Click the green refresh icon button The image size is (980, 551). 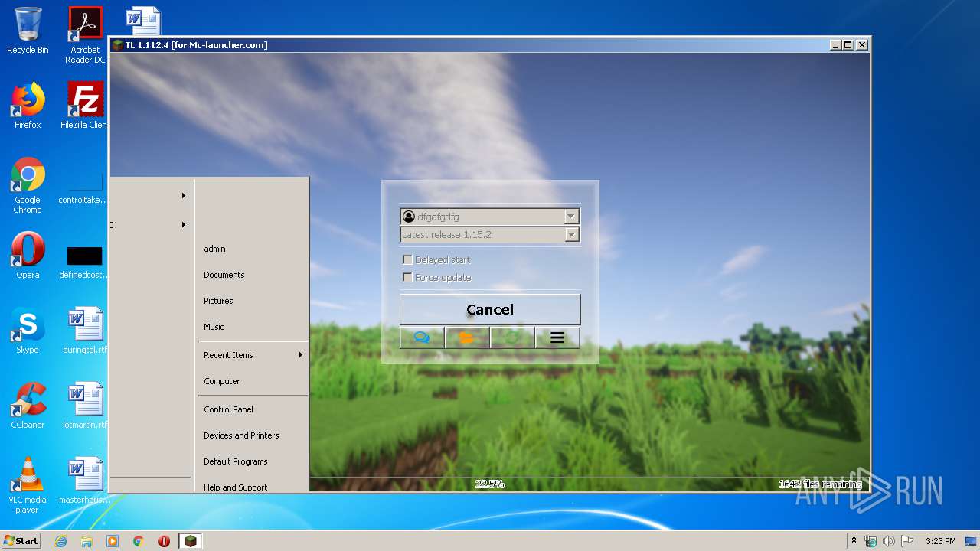(x=512, y=337)
